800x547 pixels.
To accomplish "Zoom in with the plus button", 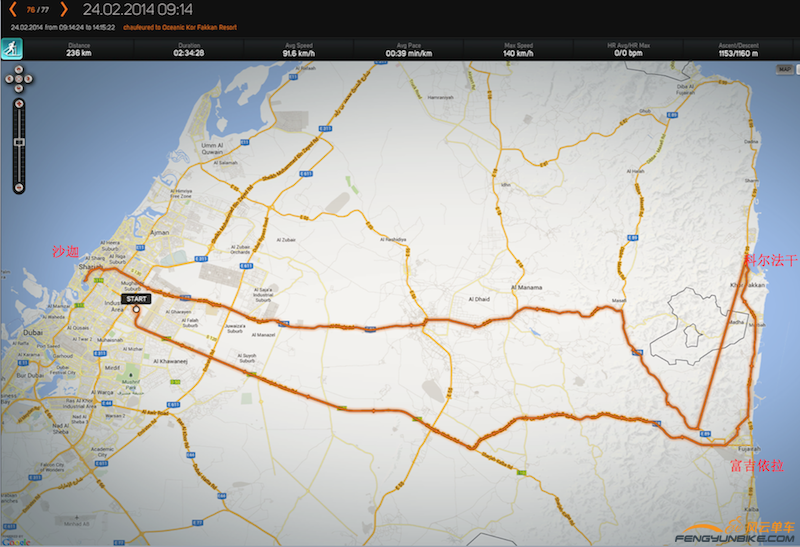I will (19, 104).
